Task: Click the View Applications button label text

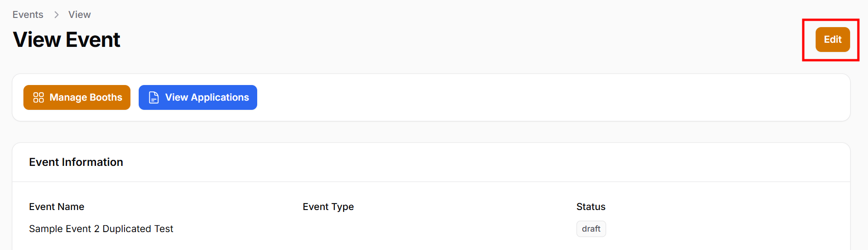Action: (207, 97)
